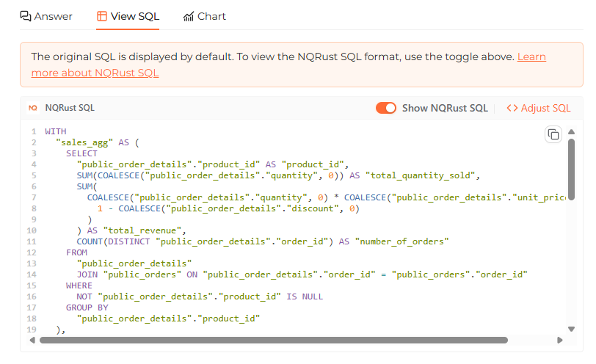Toggle the Show NQRust SQL switch
Image resolution: width=596 pixels, height=364 pixels.
(386, 108)
